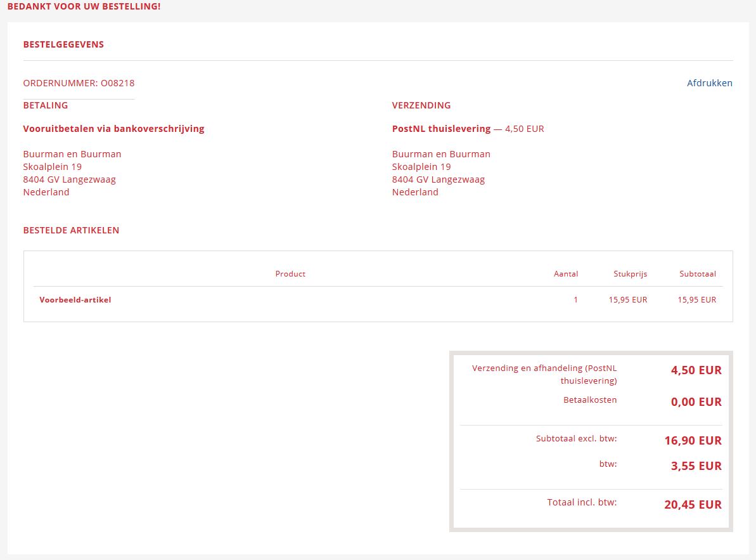756x560 pixels.
Task: Click the Stukprijs column header
Action: (x=630, y=273)
